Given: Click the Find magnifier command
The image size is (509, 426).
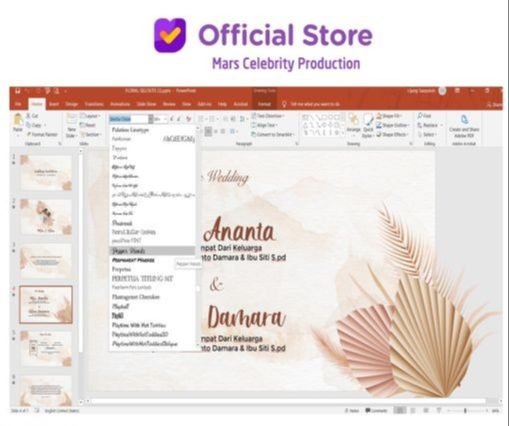Looking at the screenshot, I should coord(424,116).
